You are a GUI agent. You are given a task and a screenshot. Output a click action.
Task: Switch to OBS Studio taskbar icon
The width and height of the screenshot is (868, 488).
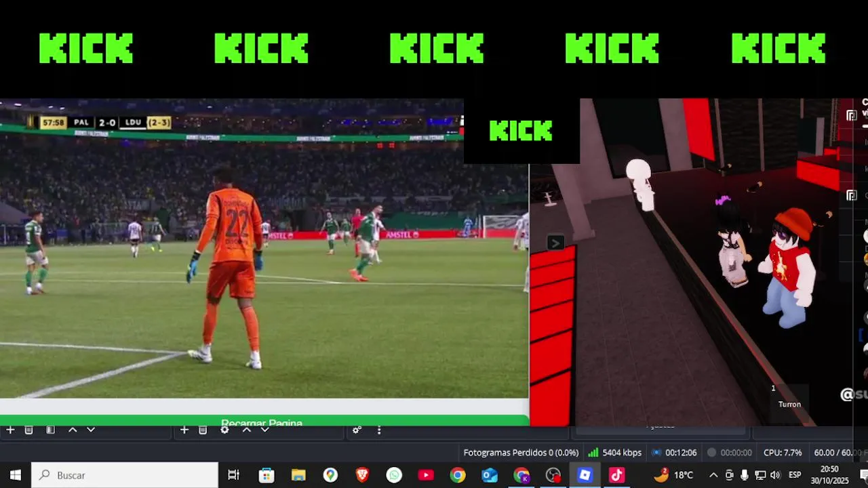[553, 475]
